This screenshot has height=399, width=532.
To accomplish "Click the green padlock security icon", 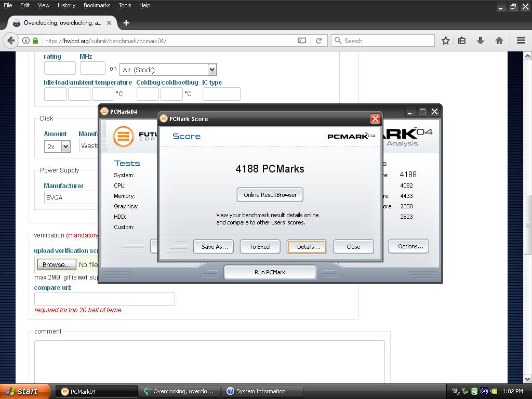I will (35, 41).
